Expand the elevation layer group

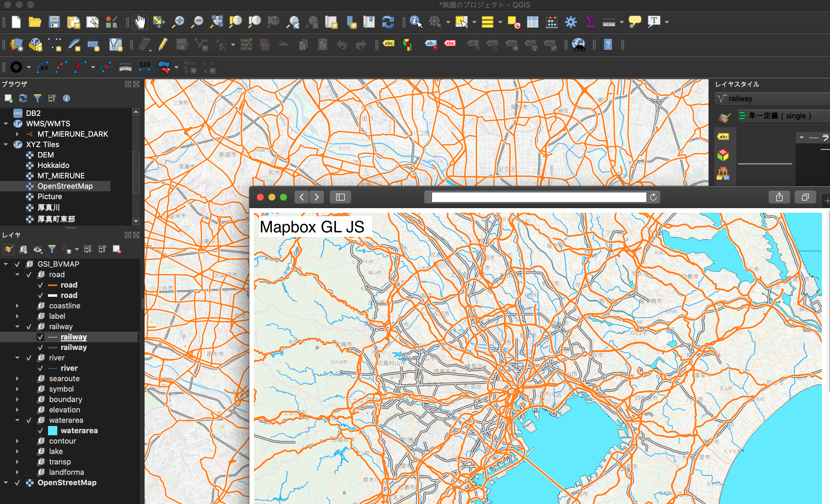tap(17, 410)
